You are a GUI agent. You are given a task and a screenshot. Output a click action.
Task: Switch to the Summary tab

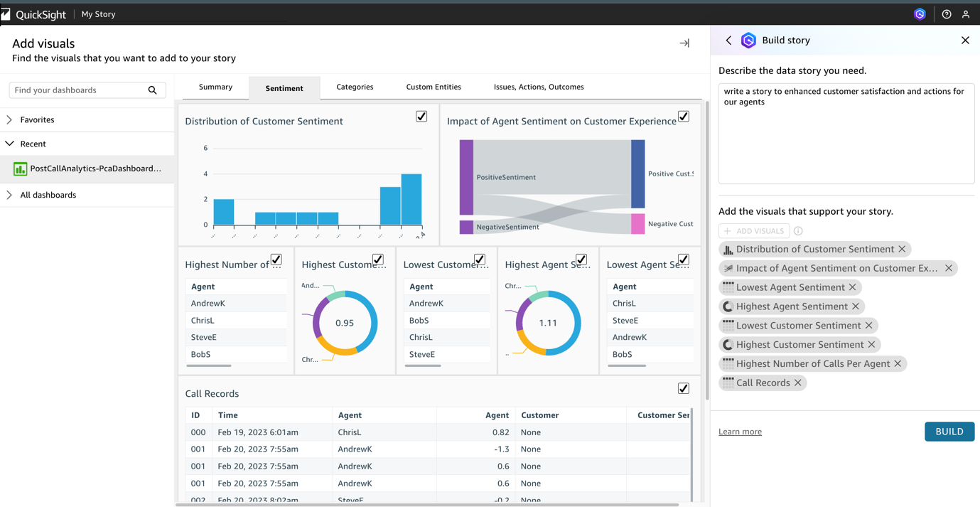pos(215,87)
